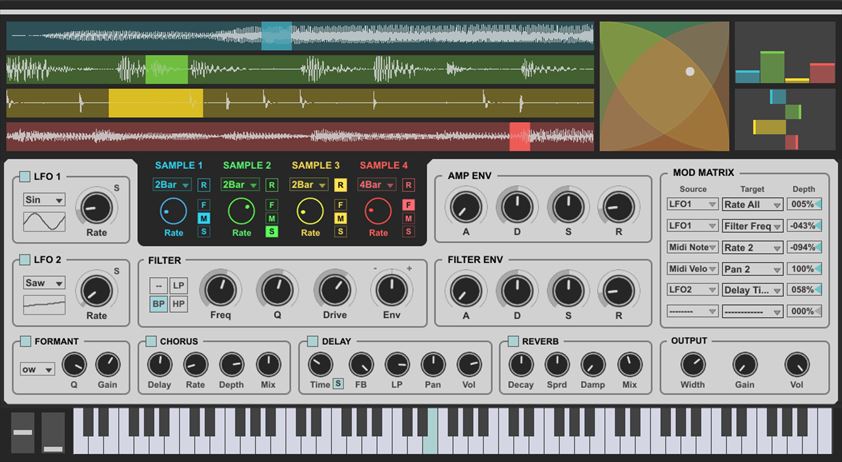Mute Sample 3 with its M button
Viewport: 842px width, 462px height.
(x=341, y=218)
